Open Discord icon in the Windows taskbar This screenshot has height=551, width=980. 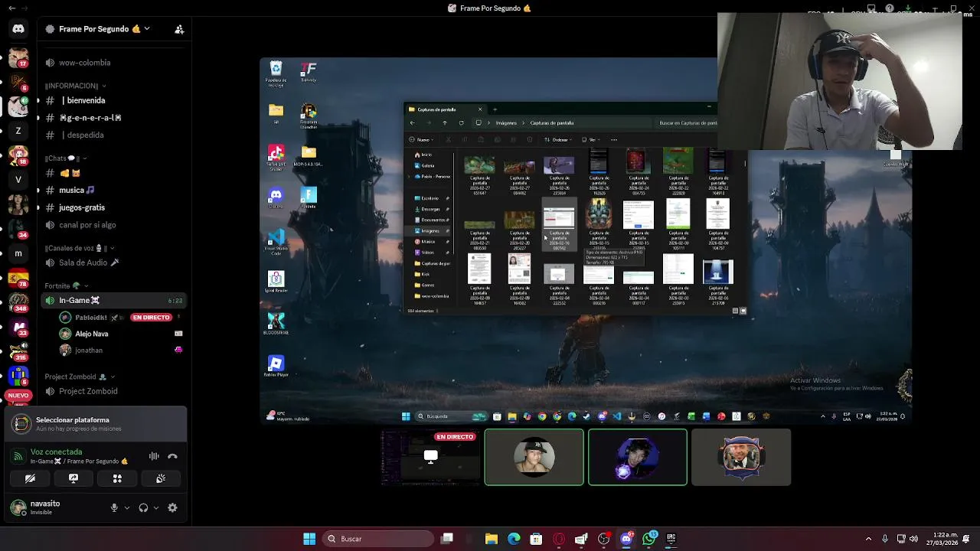(x=626, y=539)
